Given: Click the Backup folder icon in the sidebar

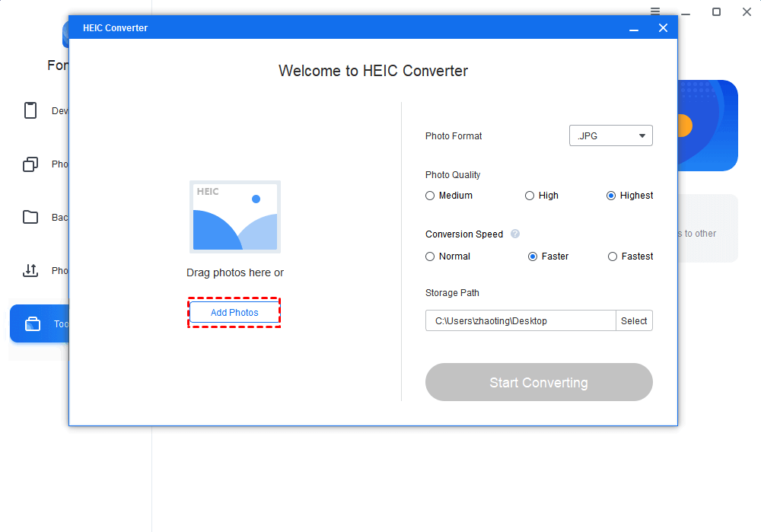Looking at the screenshot, I should (x=30, y=217).
